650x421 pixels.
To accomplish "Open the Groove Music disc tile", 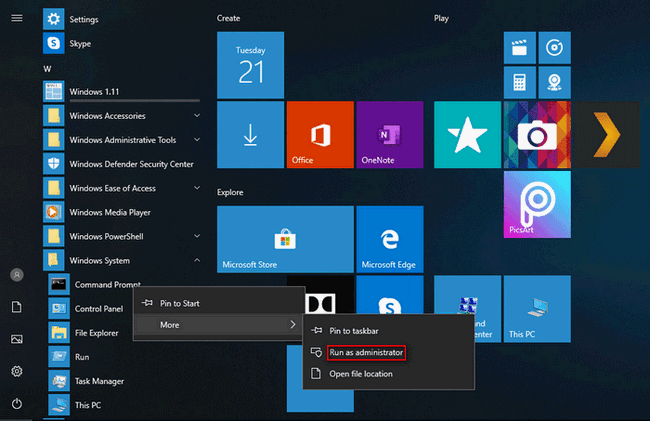I will 554,48.
